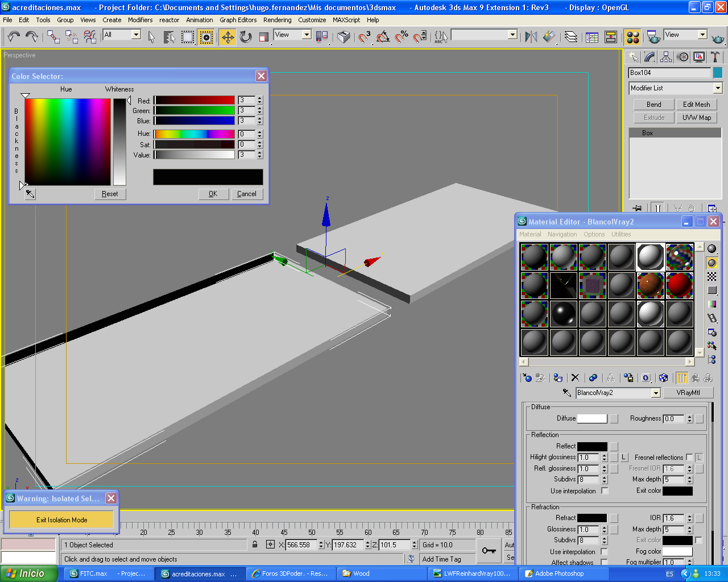Open the MAXScript menu
Image resolution: width=728 pixels, height=582 pixels.
[x=346, y=20]
